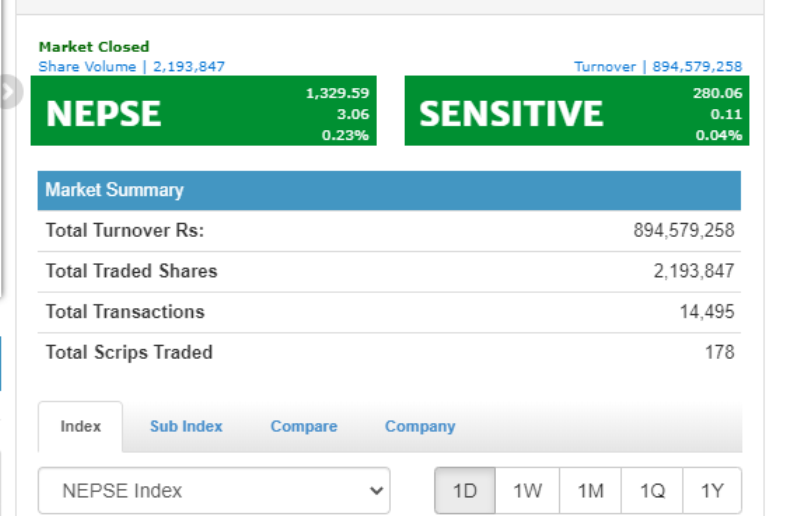Open the Compare tab
Image resolution: width=793 pixels, height=516 pixels.
click(x=304, y=426)
